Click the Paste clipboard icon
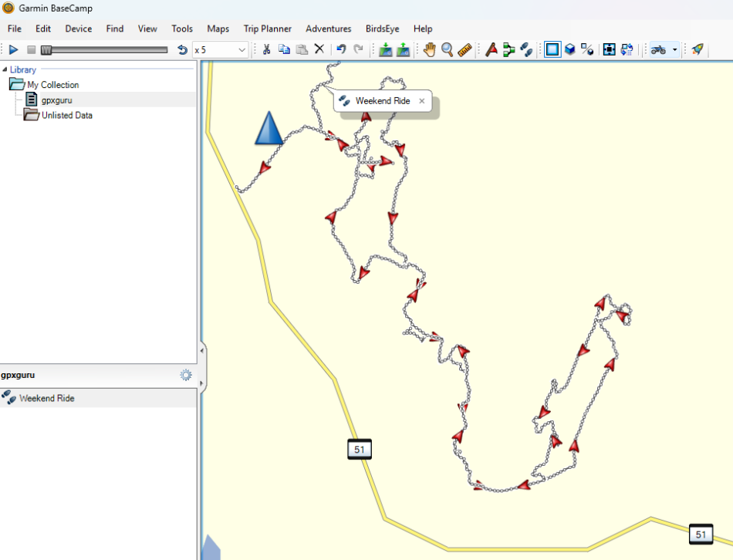This screenshot has width=733, height=560. coord(302,49)
